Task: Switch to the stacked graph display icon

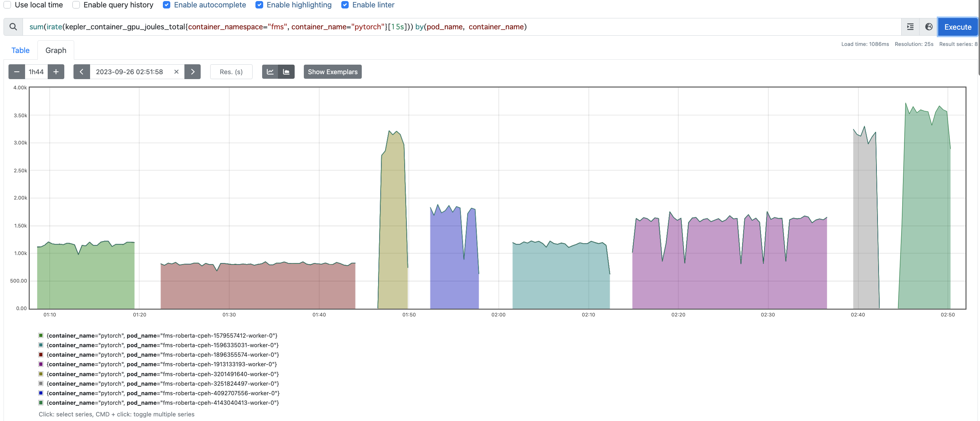Action: 287,71
